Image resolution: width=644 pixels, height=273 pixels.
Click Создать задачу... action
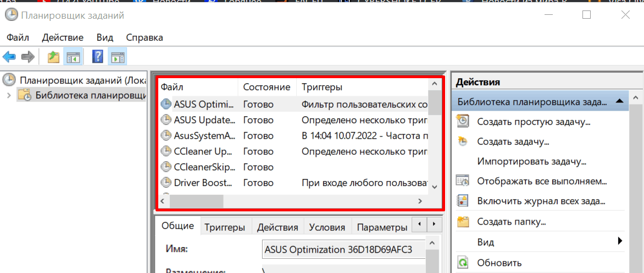click(x=513, y=142)
